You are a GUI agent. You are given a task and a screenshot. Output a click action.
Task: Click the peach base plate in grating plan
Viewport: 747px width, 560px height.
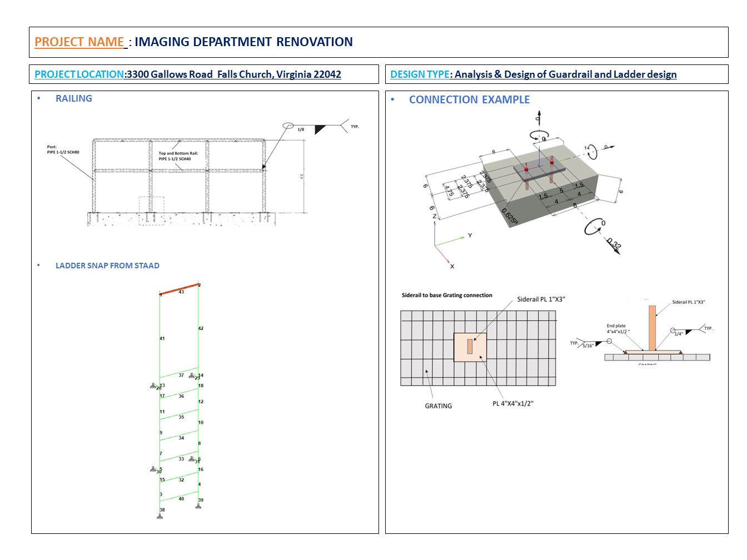(x=470, y=347)
